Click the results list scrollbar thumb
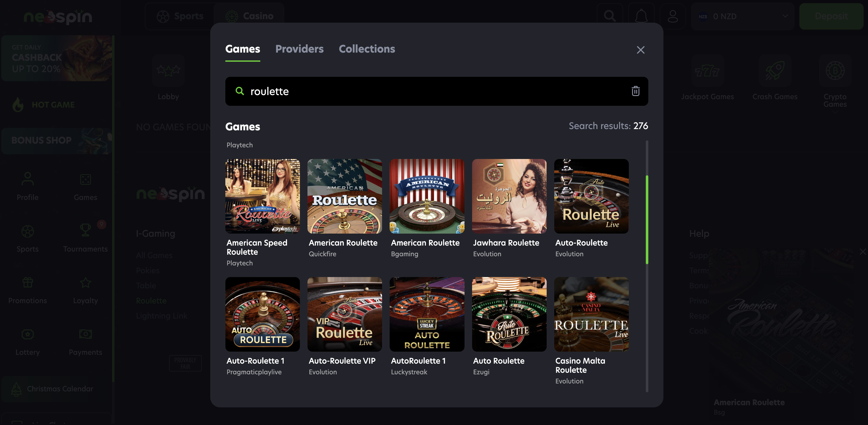 click(647, 219)
